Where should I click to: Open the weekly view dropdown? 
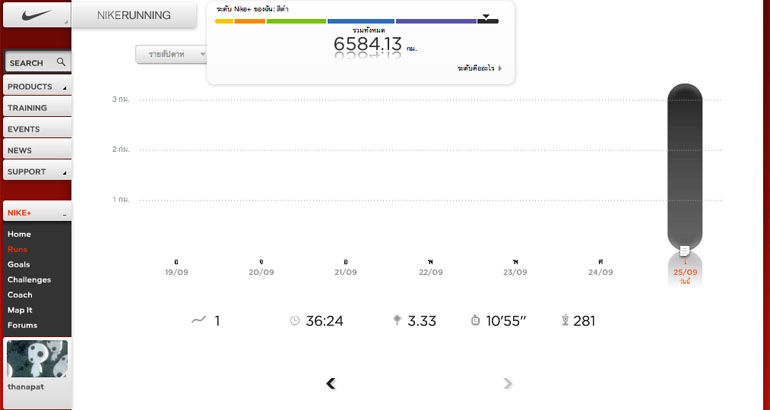171,54
